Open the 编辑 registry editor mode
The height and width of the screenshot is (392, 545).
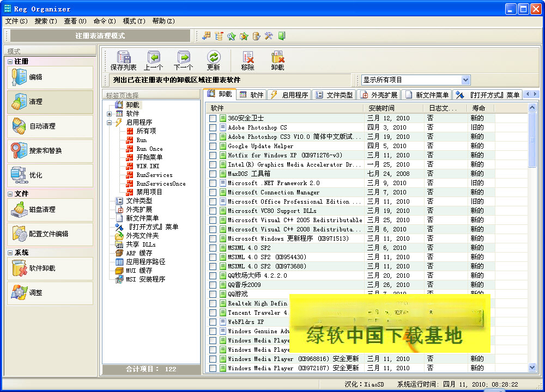tap(50, 77)
